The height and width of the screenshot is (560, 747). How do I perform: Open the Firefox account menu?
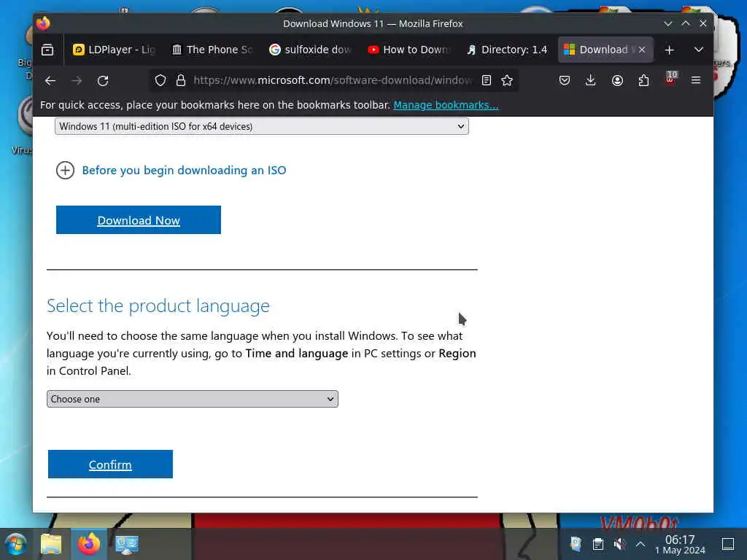pyautogui.click(x=617, y=80)
